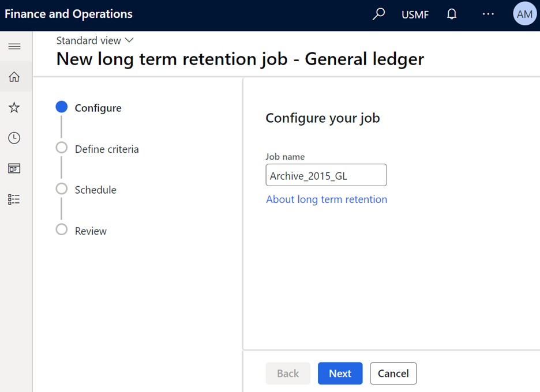Select the Configure step indicator
Viewport: 540px width, 392px height.
pyautogui.click(x=61, y=107)
